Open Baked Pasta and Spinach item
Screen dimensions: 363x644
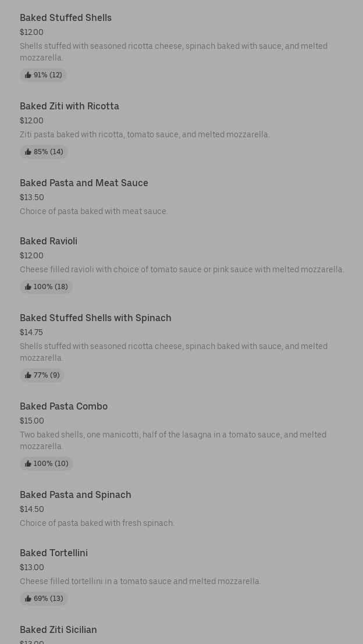[75, 495]
